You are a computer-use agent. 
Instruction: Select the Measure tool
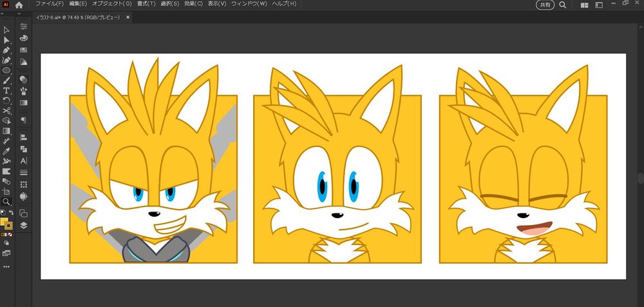[x=6, y=141]
